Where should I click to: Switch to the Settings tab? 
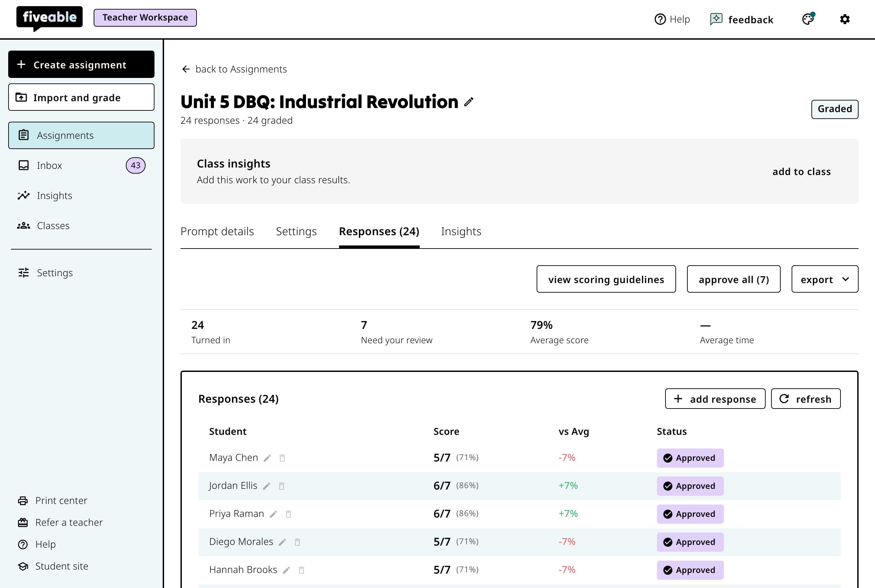click(x=296, y=231)
